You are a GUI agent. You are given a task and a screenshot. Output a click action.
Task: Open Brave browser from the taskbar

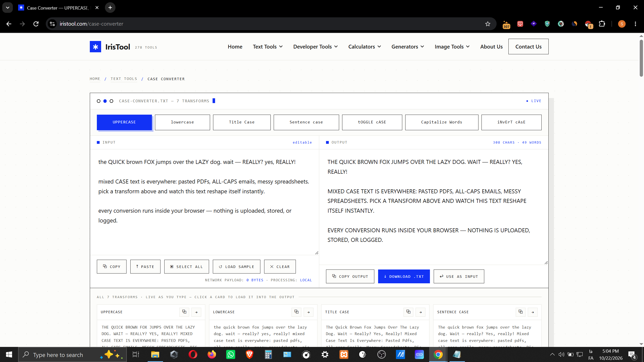pos(250,355)
